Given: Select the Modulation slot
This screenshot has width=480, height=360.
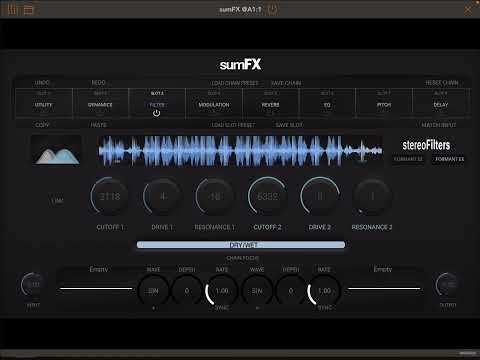Looking at the screenshot, I should pos(214,104).
